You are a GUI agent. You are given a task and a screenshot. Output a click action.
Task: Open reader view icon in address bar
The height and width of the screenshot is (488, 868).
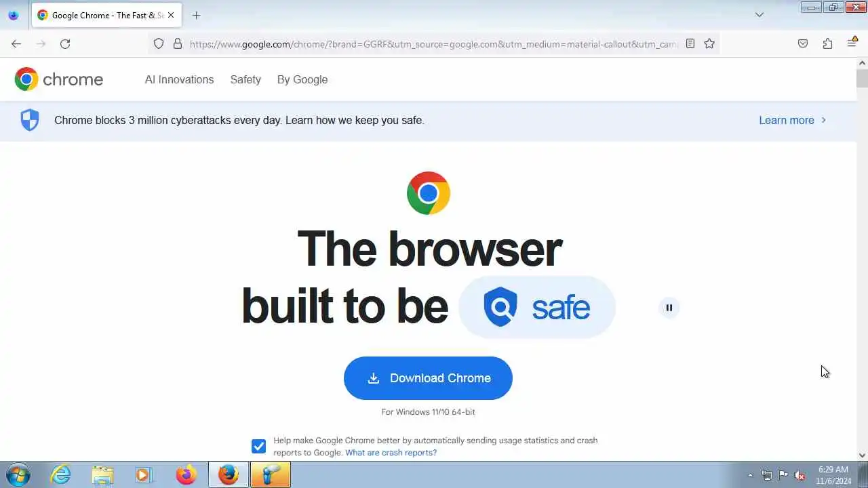pos(690,43)
